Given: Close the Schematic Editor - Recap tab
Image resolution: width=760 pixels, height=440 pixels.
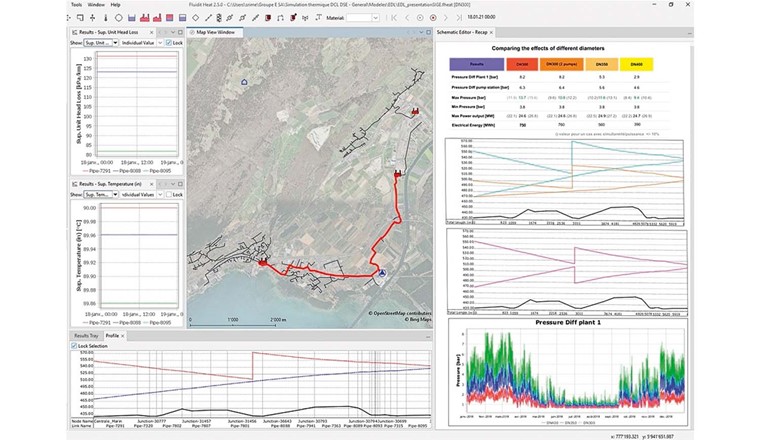Looking at the screenshot, I should pos(491,32).
